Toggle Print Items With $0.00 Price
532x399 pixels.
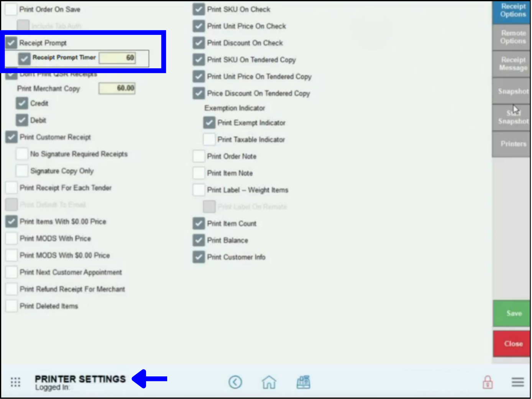(x=11, y=222)
